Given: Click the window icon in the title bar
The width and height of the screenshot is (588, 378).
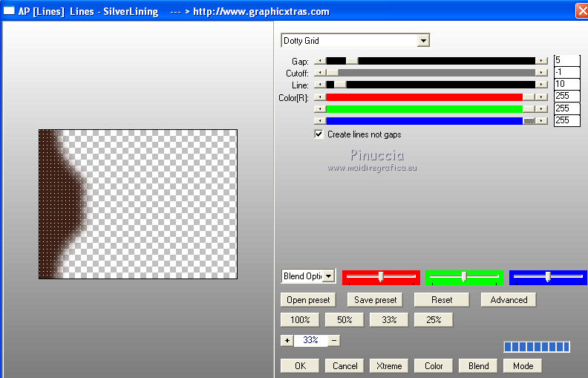Looking at the screenshot, I should (x=9, y=11).
